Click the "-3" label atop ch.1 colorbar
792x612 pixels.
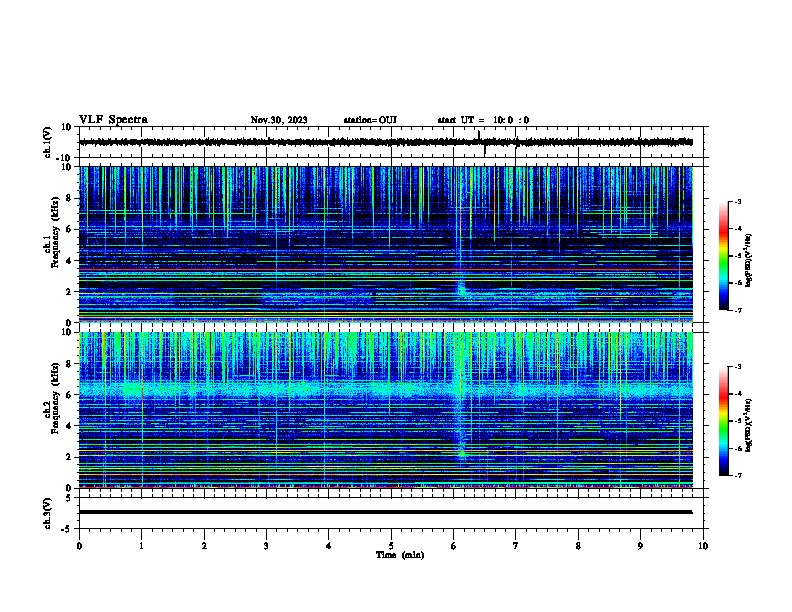click(737, 202)
